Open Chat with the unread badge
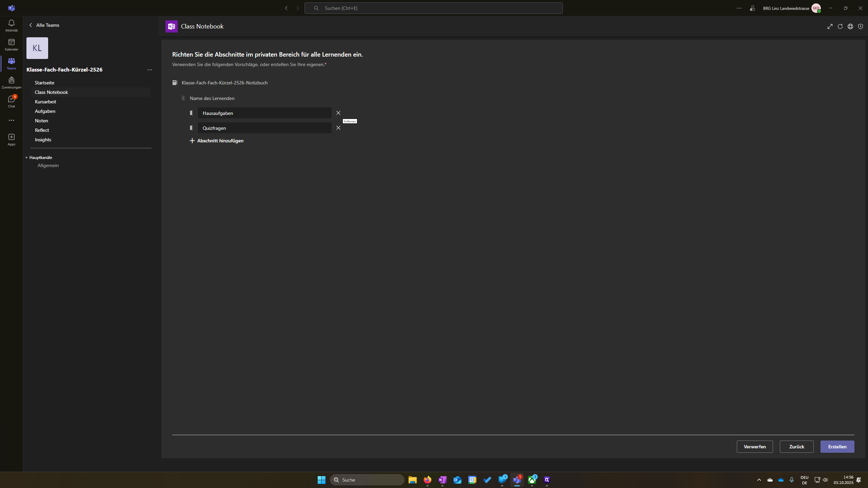 11,101
